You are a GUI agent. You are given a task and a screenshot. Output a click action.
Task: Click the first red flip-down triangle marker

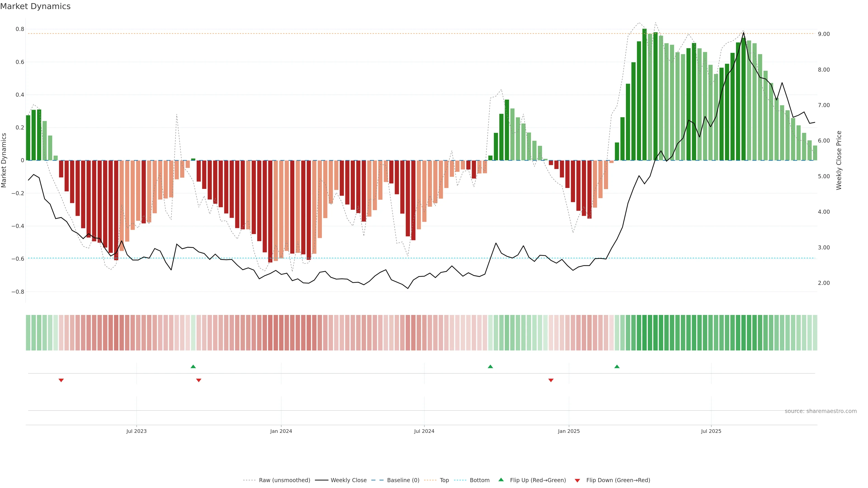coord(61,380)
